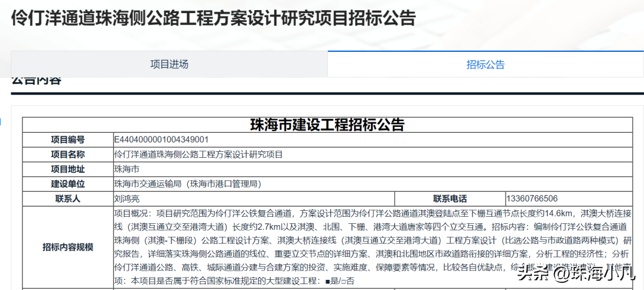Click contact name 刘鸿亮
The image size is (644, 290).
point(128,199)
